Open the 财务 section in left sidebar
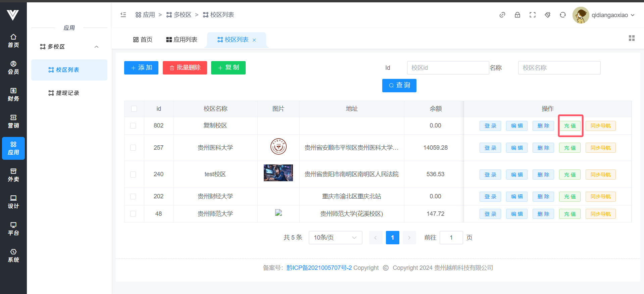The height and width of the screenshot is (294, 644). [13, 94]
